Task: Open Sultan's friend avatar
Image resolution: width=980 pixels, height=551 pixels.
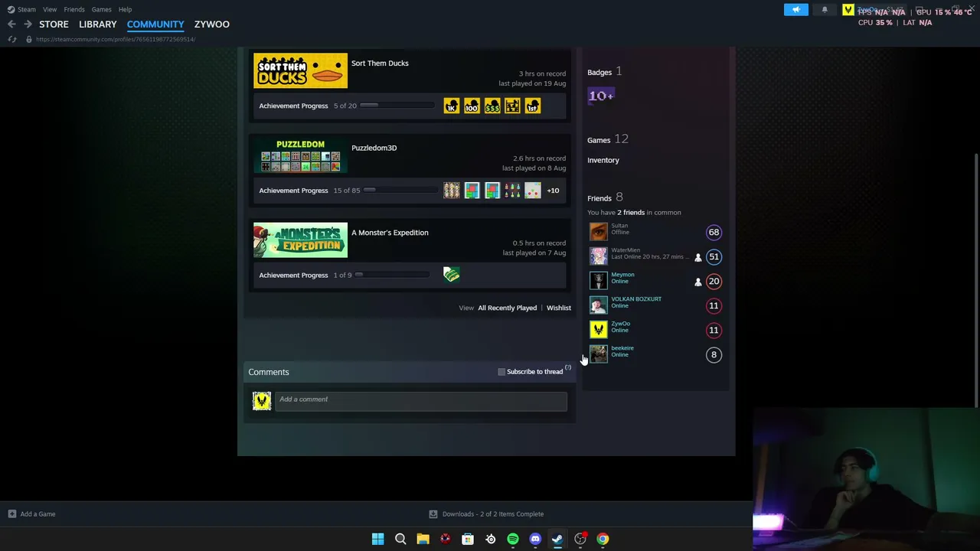Action: (598, 232)
